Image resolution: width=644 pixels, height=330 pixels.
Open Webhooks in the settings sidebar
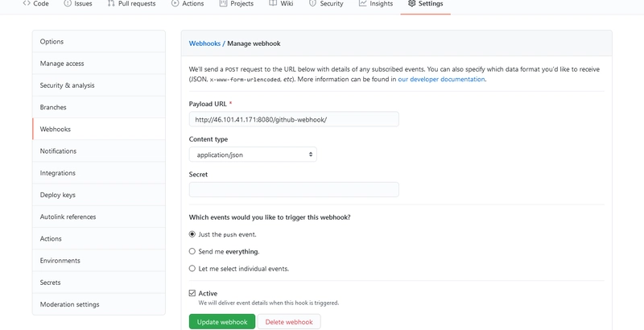[99, 129]
